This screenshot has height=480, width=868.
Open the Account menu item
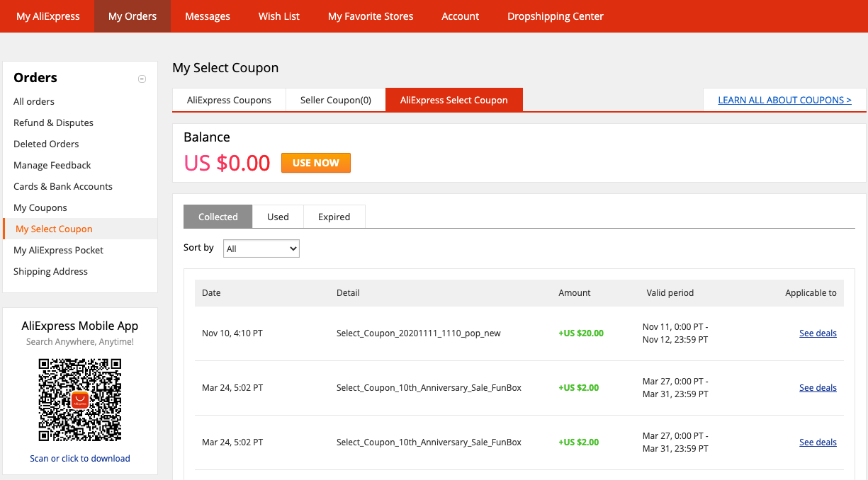(x=461, y=16)
